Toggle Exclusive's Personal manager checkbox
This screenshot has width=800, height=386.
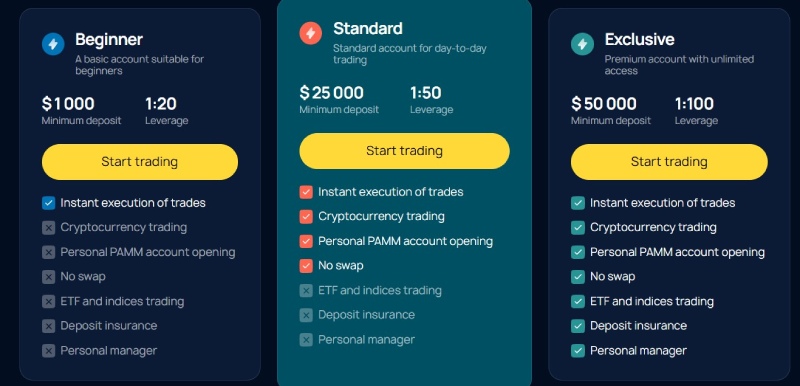pyautogui.click(x=578, y=351)
